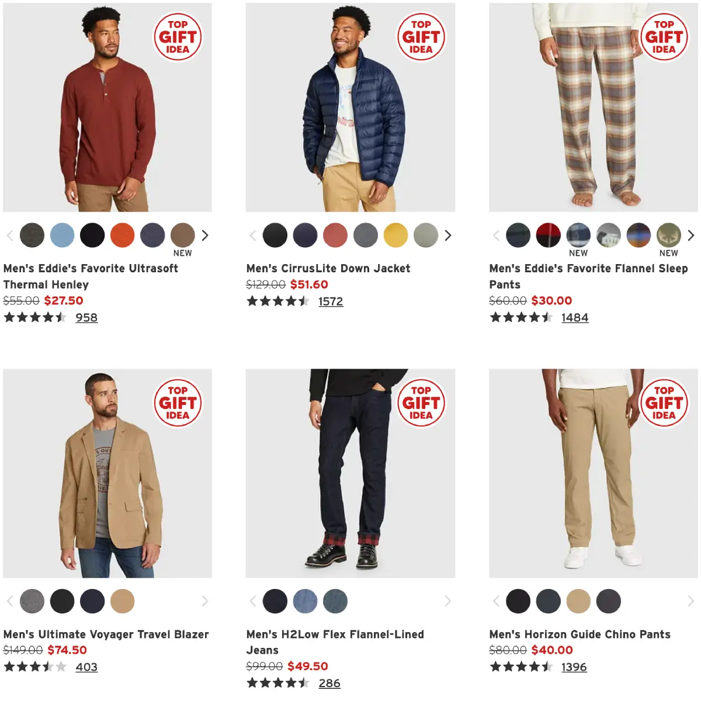Open the Flannel Sleep Pants product image
The image size is (701, 728).
(594, 108)
